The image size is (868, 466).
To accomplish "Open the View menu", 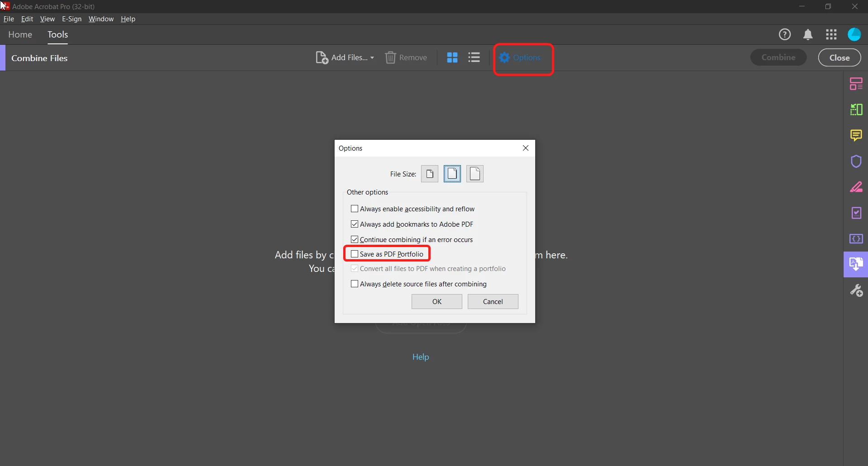I will click(x=47, y=19).
